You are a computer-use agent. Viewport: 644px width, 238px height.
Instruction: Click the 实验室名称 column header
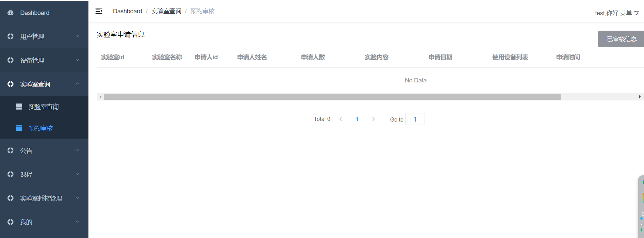click(167, 57)
